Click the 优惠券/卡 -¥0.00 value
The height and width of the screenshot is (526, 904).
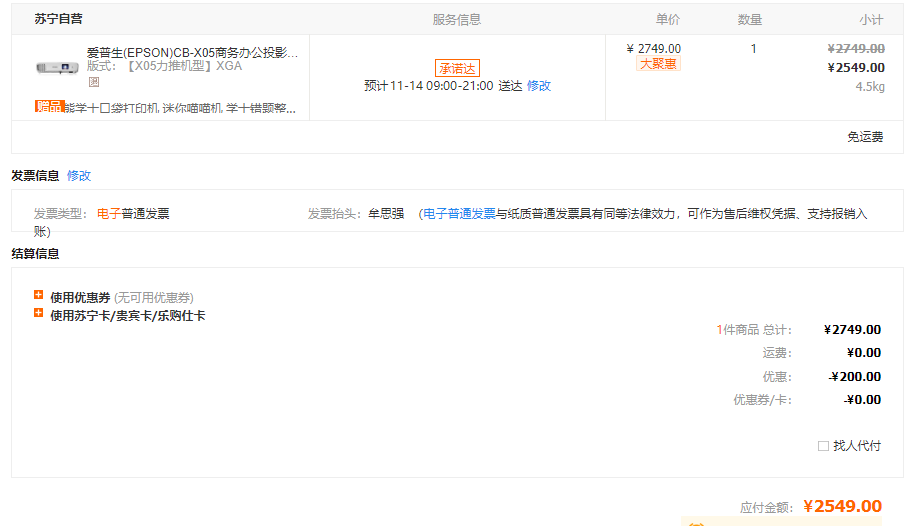tap(862, 400)
